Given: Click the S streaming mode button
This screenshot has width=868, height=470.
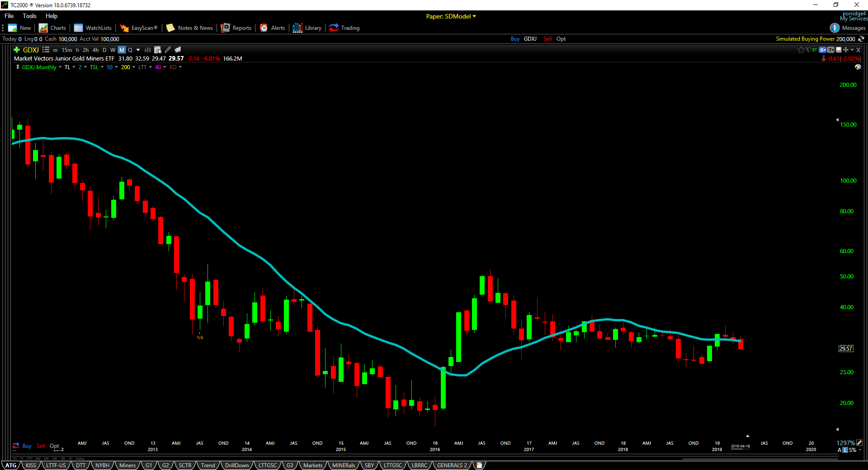Looking at the screenshot, I should click(823, 50).
